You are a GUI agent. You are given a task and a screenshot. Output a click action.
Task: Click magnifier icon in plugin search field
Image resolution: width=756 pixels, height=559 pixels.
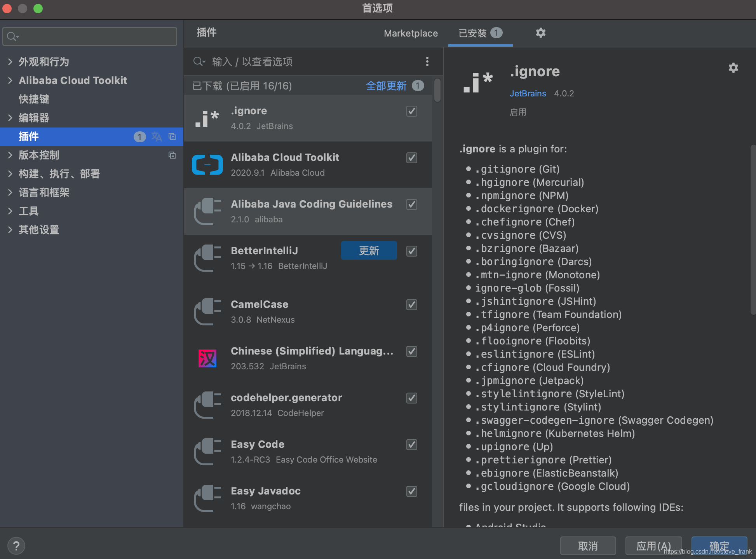199,61
